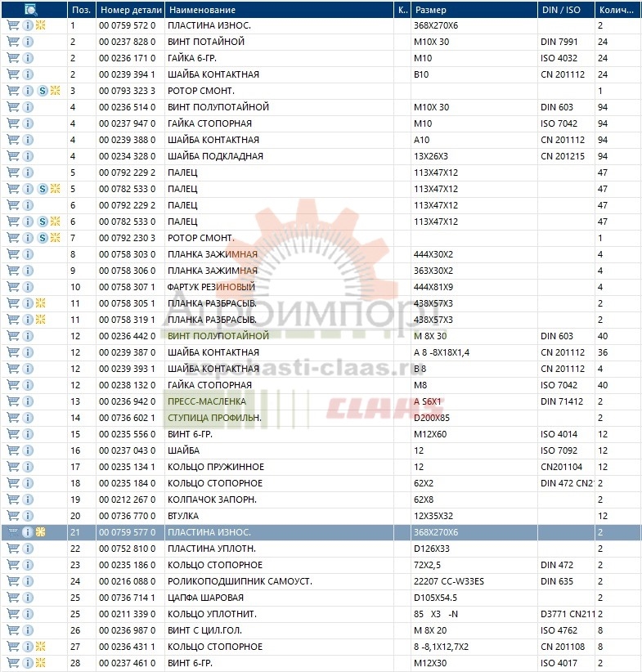Open info for part 00 0234 328 0
This screenshot has width=642, height=672.
tap(28, 156)
